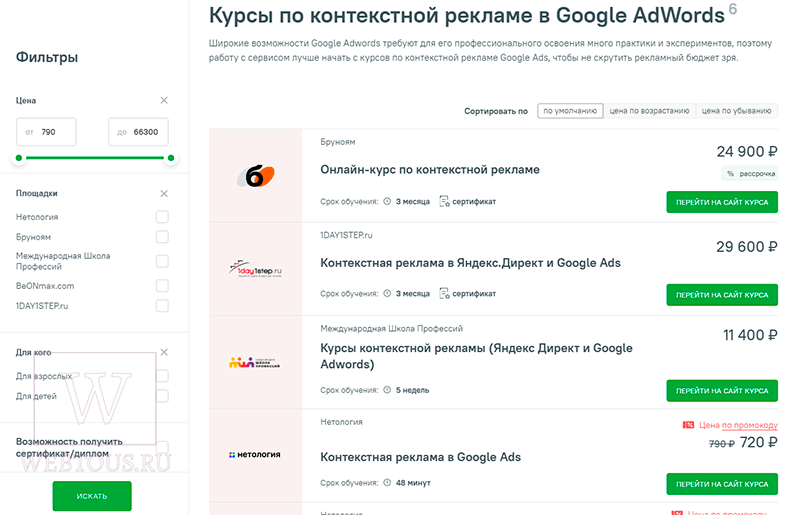The width and height of the screenshot is (800, 515).
Task: Click the Международная Школа Профессий provider name in course card
Action: click(391, 328)
